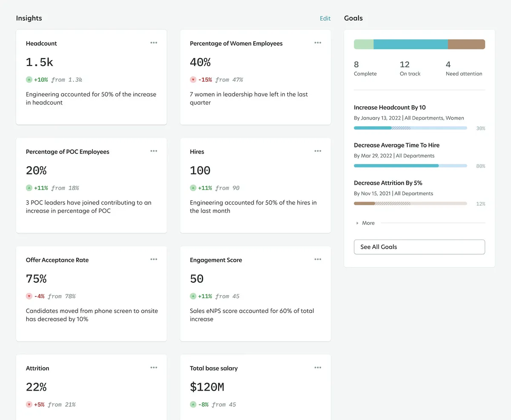Click the See All Goals button
Viewport: 511px width, 420px height.
coord(419,247)
